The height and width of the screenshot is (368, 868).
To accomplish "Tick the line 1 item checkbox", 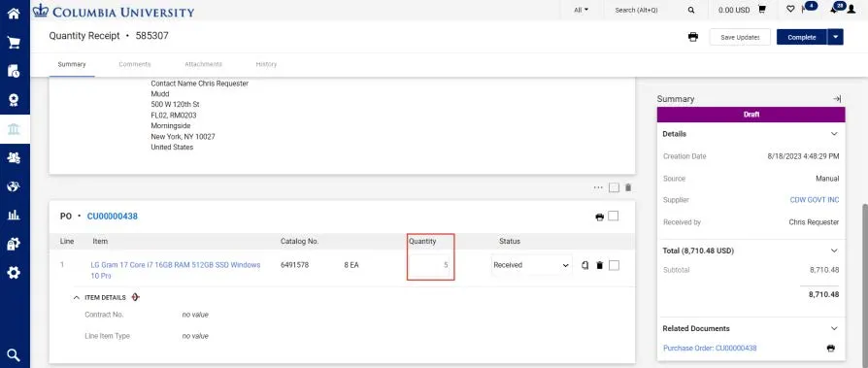I will coord(614,266).
